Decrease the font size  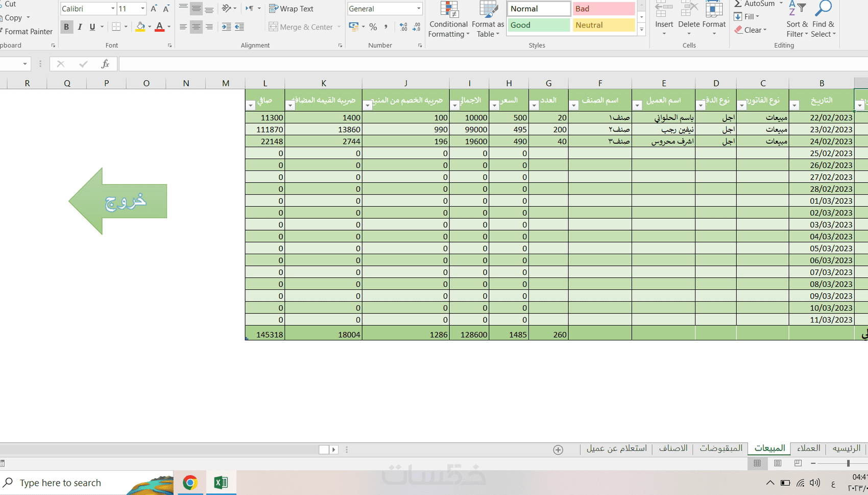166,9
